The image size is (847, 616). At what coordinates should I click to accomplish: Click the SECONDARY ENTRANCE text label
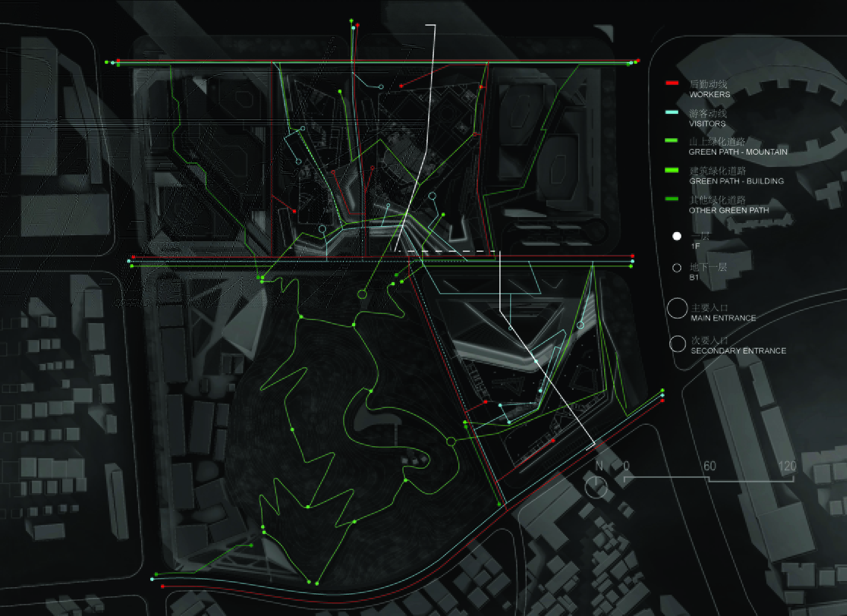738,350
